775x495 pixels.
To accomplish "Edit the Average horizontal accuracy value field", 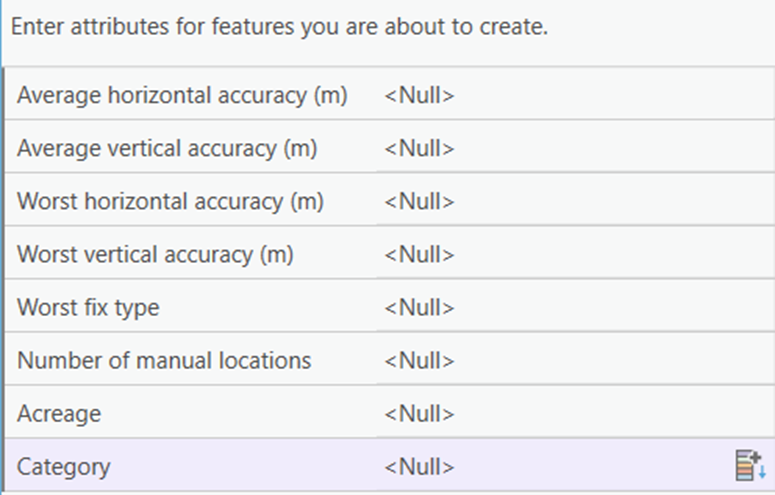I will (x=575, y=95).
